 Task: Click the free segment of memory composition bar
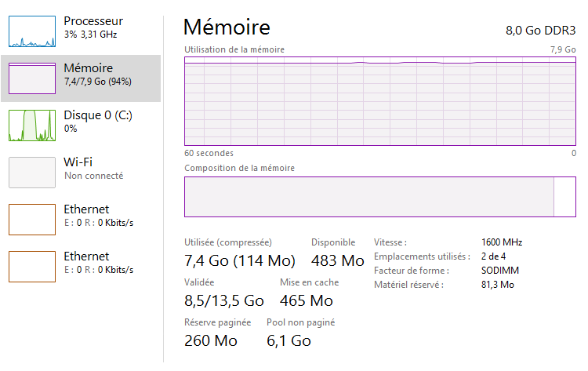pyautogui.click(x=564, y=197)
